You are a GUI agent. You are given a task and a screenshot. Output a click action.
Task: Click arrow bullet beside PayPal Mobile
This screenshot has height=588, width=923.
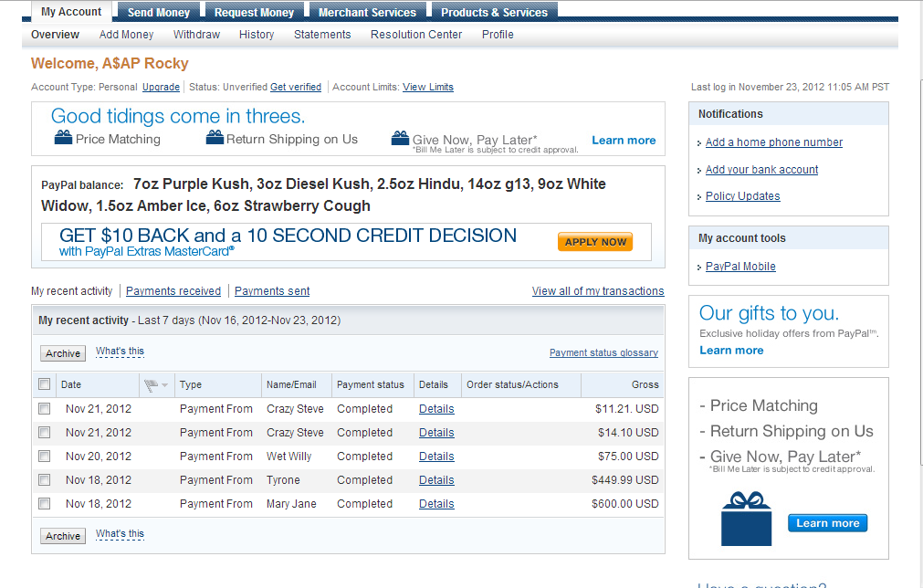tap(699, 268)
